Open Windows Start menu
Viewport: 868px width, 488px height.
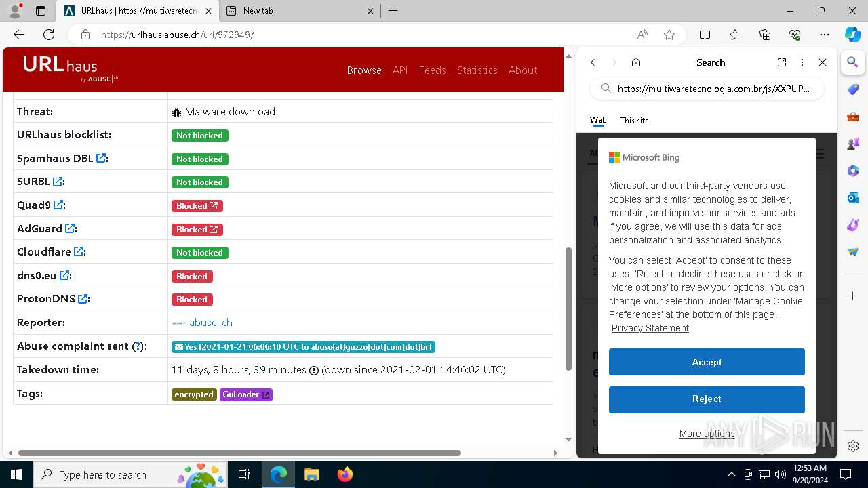16,474
